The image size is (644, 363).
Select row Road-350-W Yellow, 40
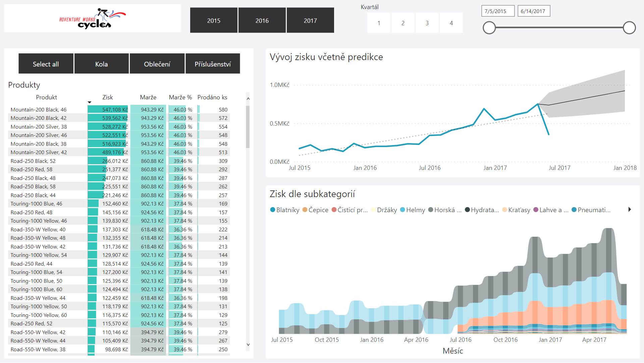119,229
